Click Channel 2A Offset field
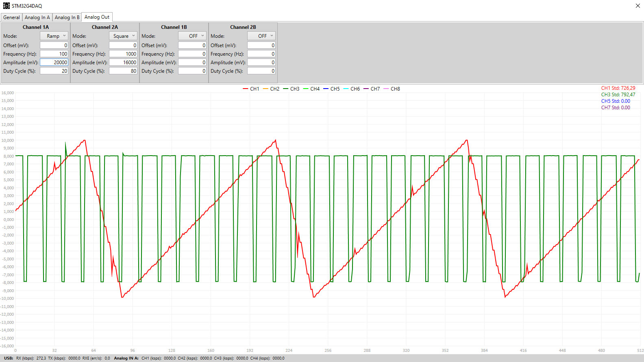The height and width of the screenshot is (362, 644). (123, 45)
